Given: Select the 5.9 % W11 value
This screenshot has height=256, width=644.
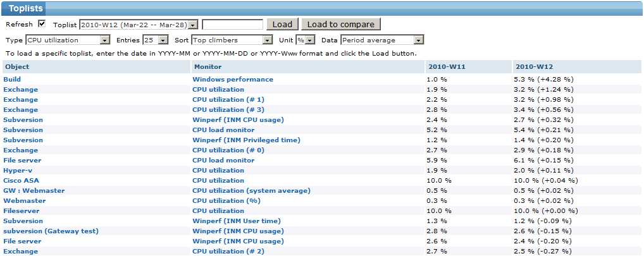Looking at the screenshot, I should pyautogui.click(x=437, y=161).
